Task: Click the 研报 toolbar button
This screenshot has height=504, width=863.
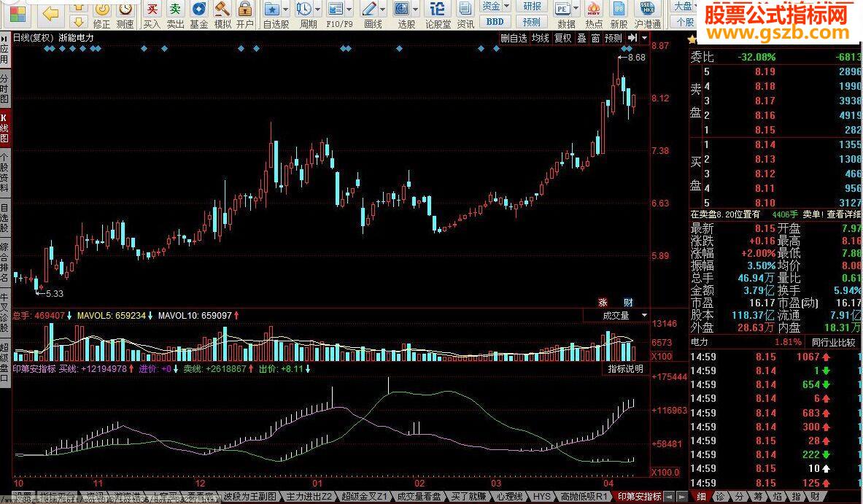Action: (532, 6)
